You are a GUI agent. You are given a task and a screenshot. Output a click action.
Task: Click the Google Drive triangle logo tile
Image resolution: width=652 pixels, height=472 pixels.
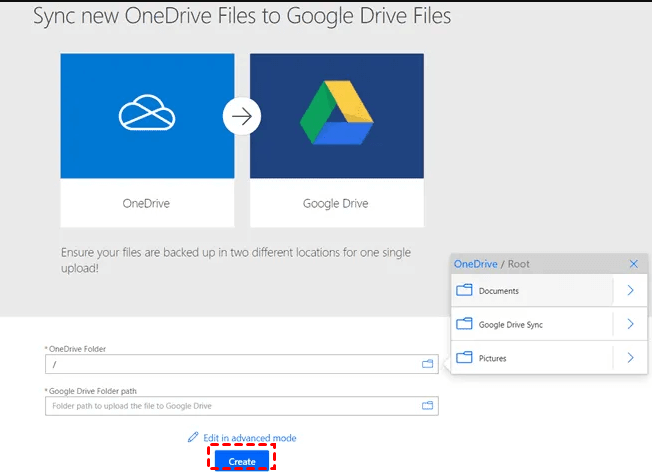[x=337, y=116]
